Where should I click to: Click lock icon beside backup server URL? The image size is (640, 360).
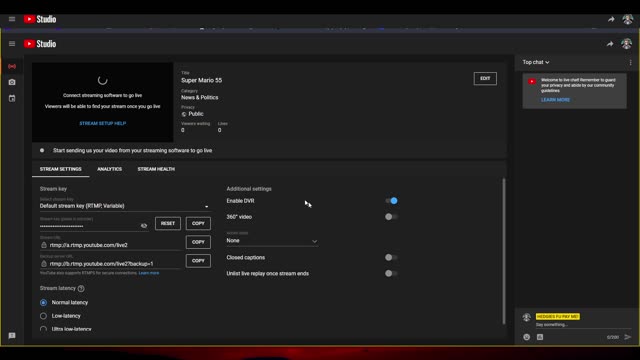point(44,264)
